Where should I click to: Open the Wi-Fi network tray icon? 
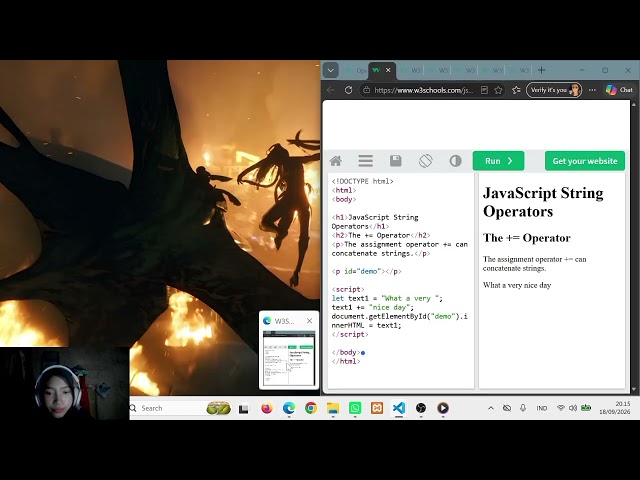point(560,408)
